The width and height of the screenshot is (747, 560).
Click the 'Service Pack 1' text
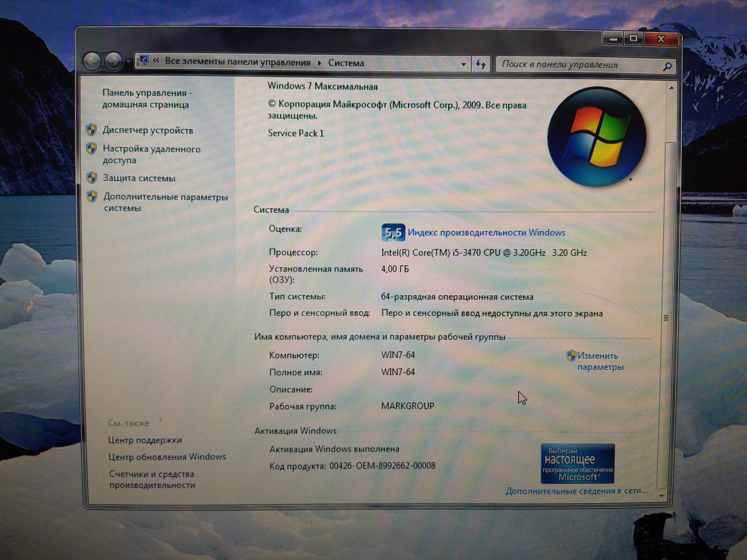pos(296,133)
